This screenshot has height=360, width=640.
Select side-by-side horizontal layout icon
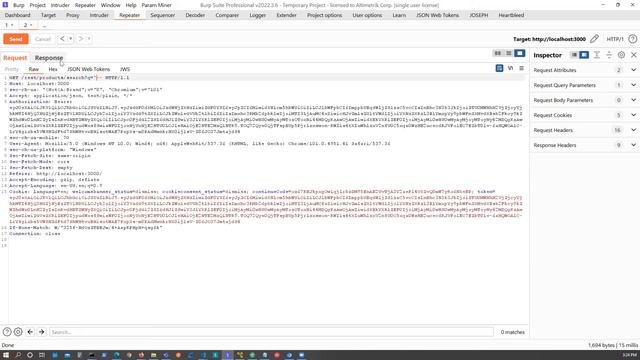498,53
